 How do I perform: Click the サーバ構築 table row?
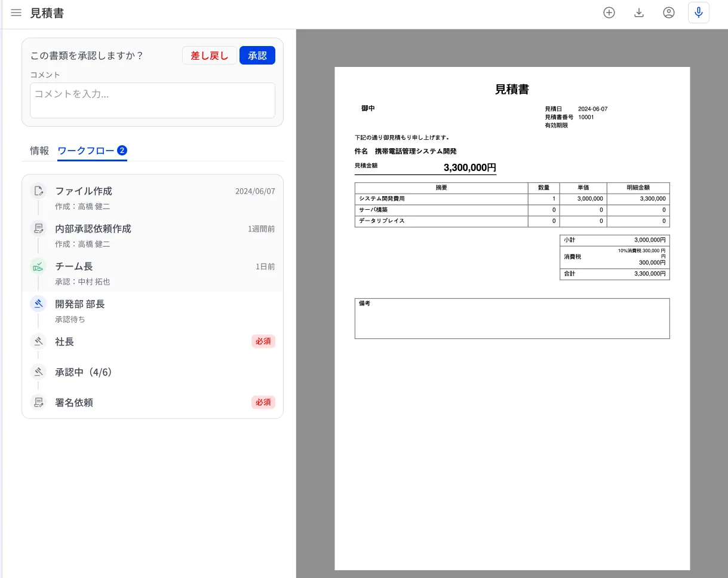click(512, 210)
